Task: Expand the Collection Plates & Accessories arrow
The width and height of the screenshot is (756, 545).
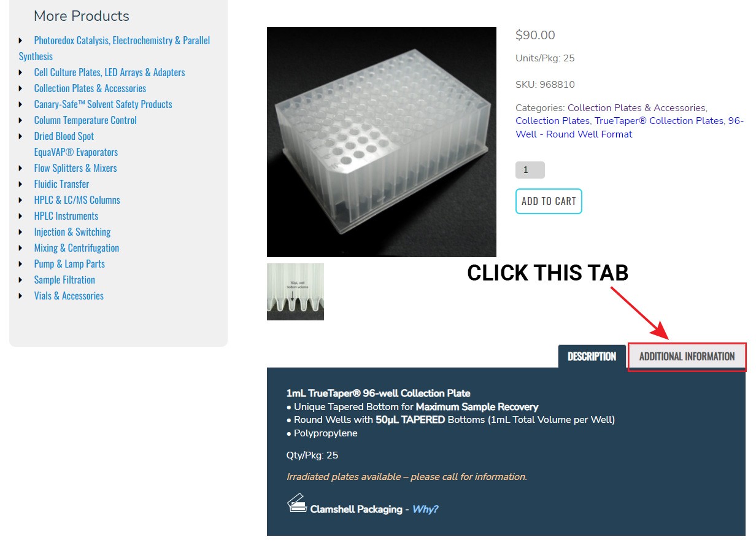Action: (21, 88)
